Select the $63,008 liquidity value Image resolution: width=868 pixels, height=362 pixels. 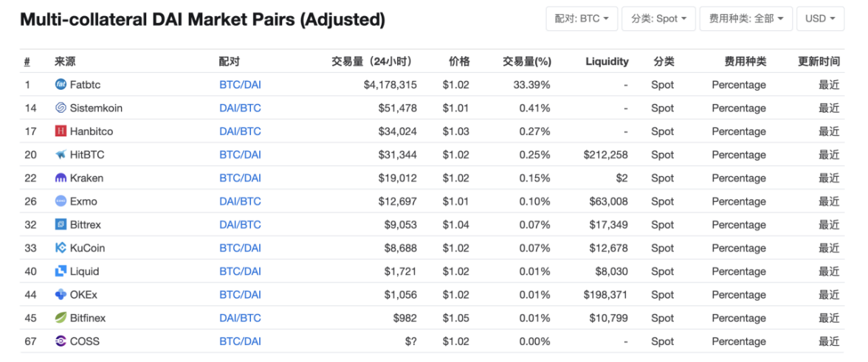pos(609,201)
